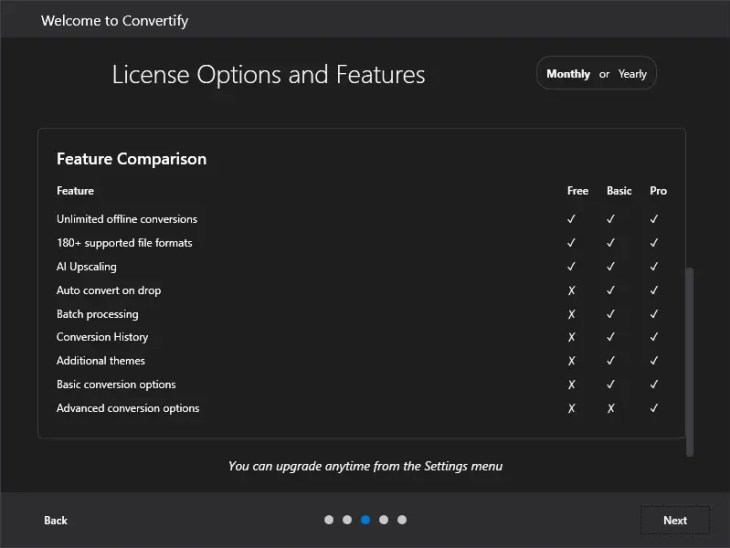Go Back to previous step

tap(55, 520)
